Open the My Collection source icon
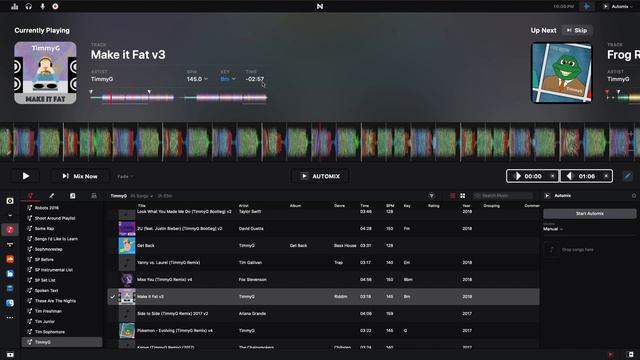This screenshot has width=640, height=360. (x=10, y=201)
